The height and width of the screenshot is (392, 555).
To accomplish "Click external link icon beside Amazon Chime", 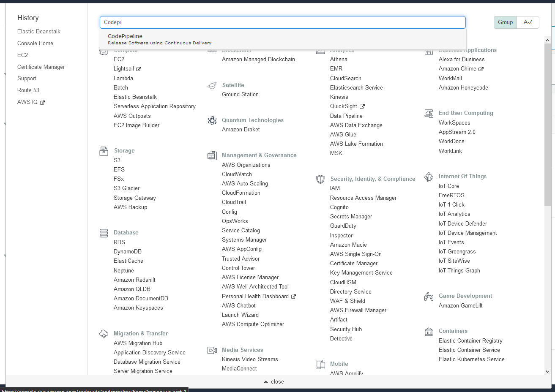I will [x=481, y=69].
